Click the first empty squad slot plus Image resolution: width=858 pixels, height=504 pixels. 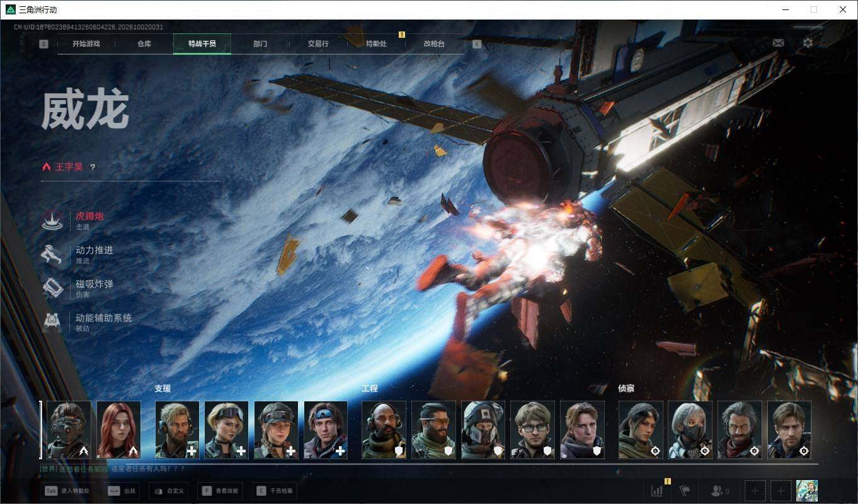pos(755,491)
